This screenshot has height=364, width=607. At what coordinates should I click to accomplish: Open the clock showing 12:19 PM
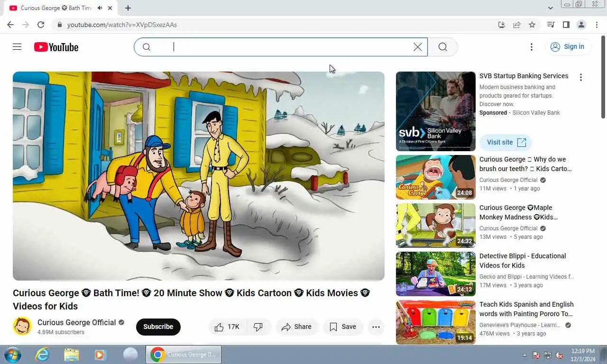tap(583, 355)
